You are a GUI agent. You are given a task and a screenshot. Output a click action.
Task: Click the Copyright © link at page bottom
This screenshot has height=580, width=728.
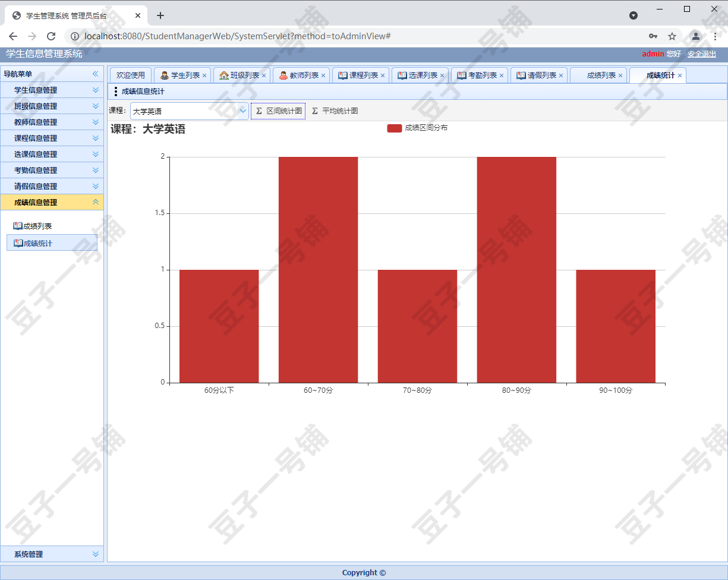(363, 572)
